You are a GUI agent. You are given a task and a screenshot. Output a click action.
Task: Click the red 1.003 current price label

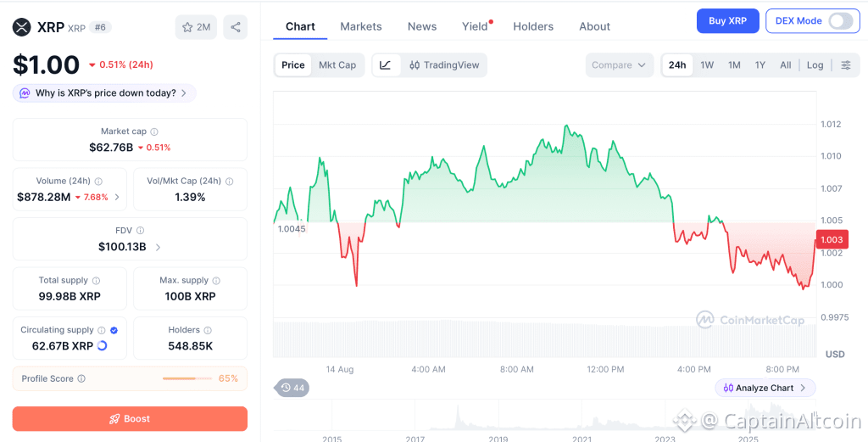(832, 240)
